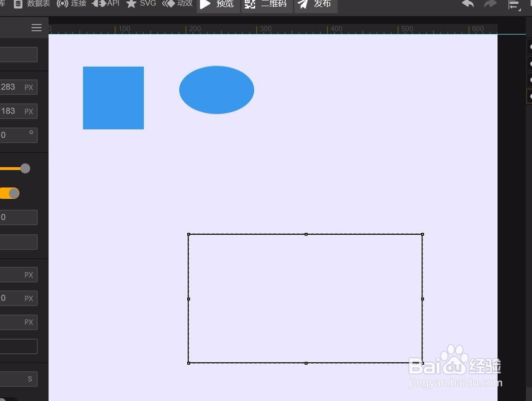
Task: Click the rotation field showing 0°
Action: (19, 135)
